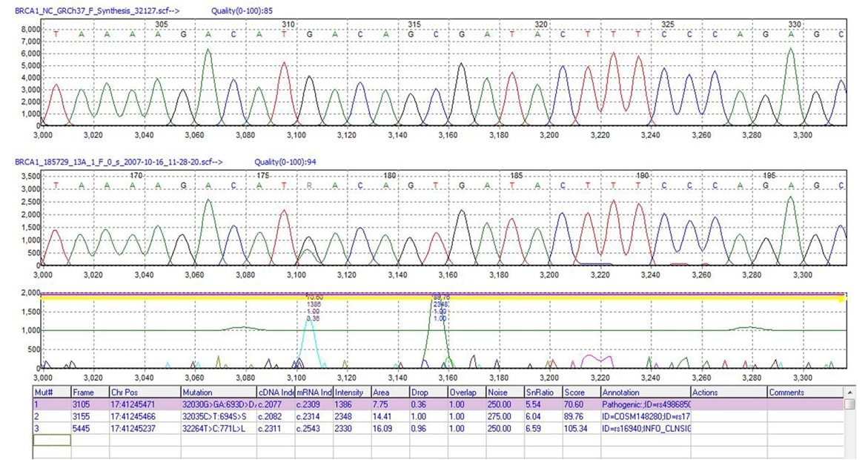Viewport: 868px width, 460px height.
Task: Click the Chr Pos column header
Action: click(144, 392)
